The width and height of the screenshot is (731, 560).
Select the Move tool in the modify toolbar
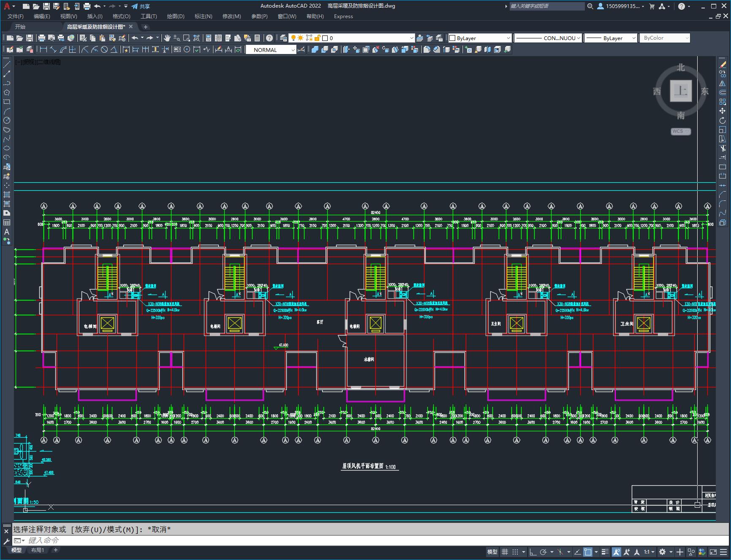coord(723,111)
